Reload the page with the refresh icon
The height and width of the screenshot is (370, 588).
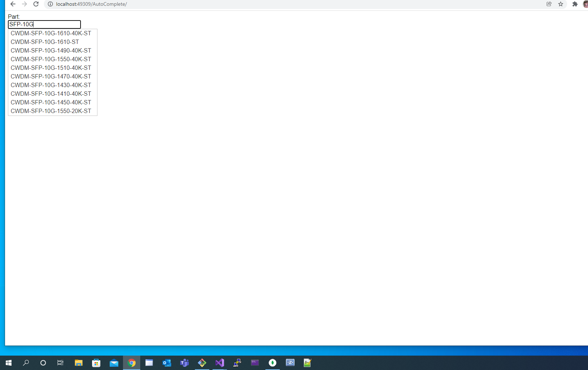coord(36,4)
